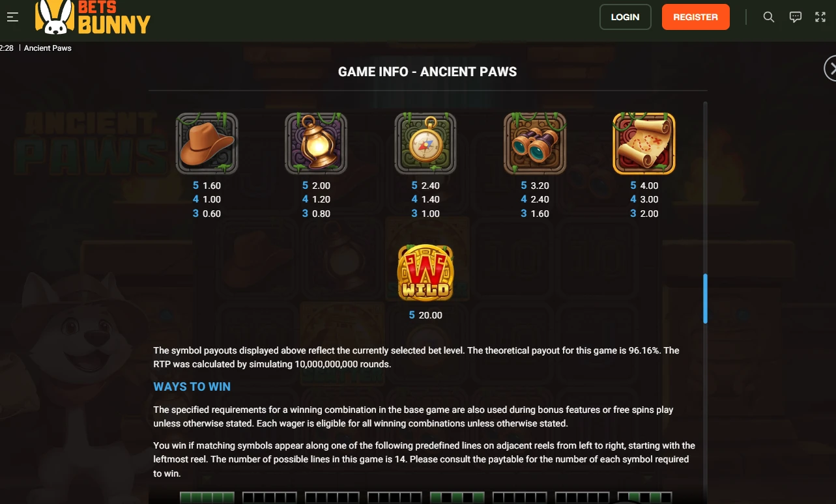Image resolution: width=836 pixels, height=504 pixels.
Task: Click the Game Info title text
Action: point(427,72)
